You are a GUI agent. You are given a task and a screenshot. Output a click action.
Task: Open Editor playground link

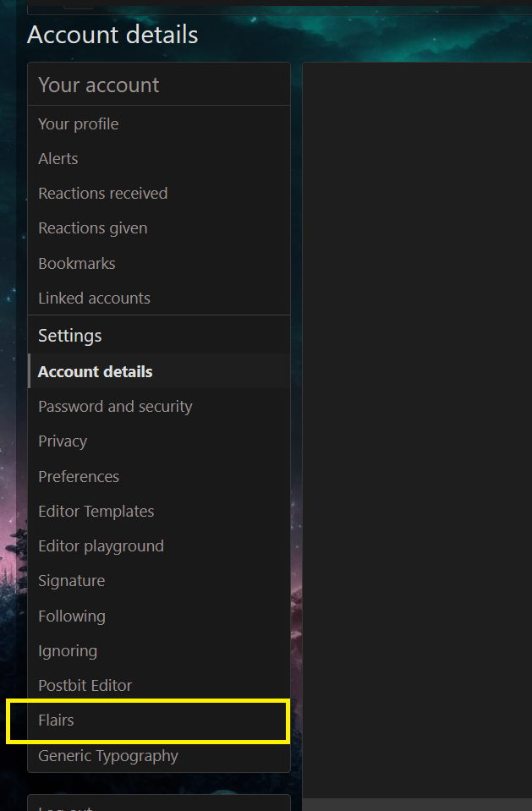pos(159,545)
